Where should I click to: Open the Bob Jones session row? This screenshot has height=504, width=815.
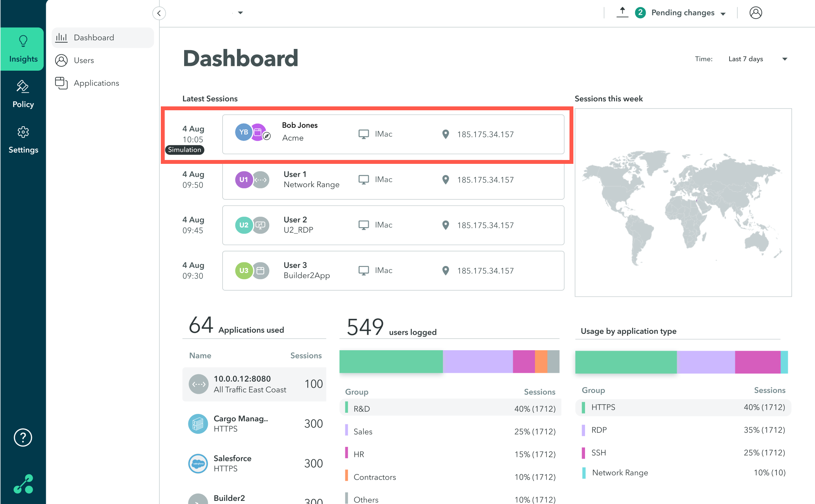[393, 134]
